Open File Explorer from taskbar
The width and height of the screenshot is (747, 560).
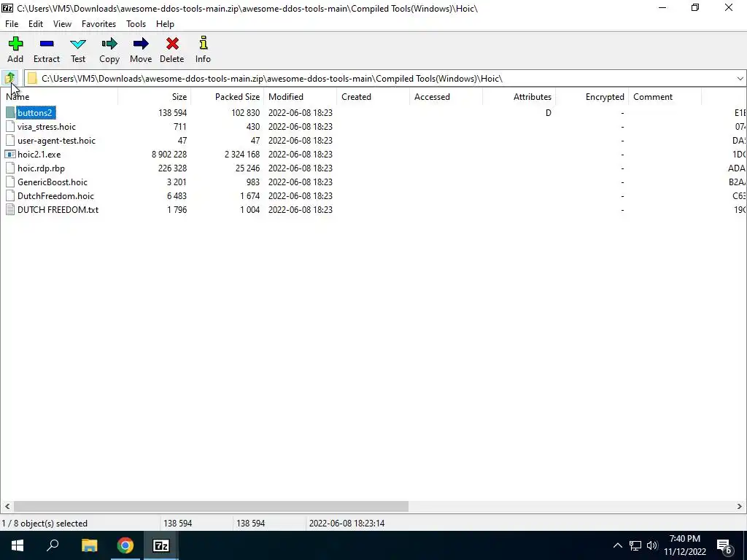tap(89, 545)
